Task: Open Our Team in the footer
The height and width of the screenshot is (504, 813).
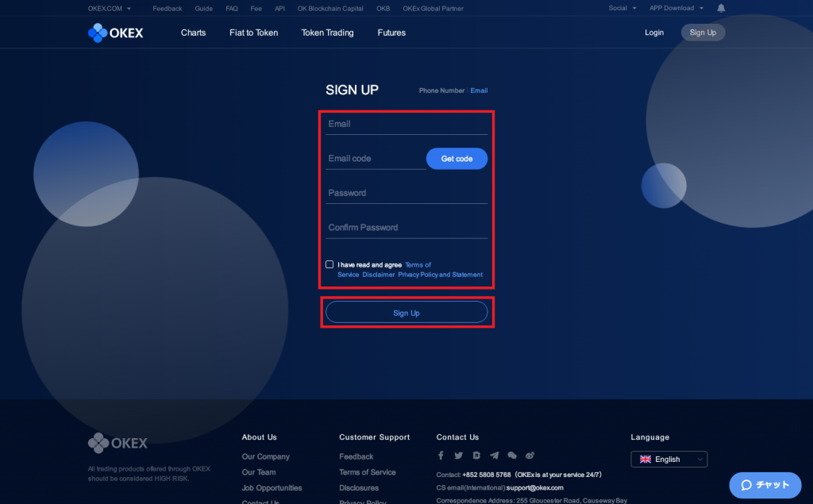Action: 259,471
